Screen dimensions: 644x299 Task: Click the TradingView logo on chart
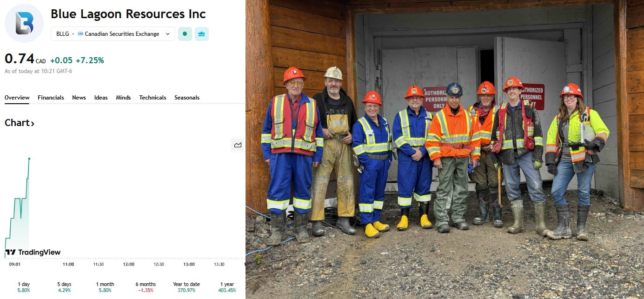click(x=33, y=252)
